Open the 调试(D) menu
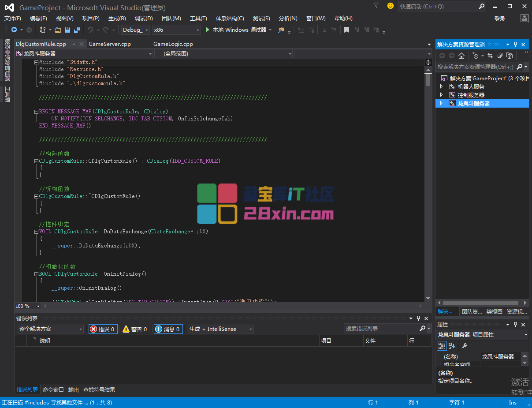 [x=144, y=19]
